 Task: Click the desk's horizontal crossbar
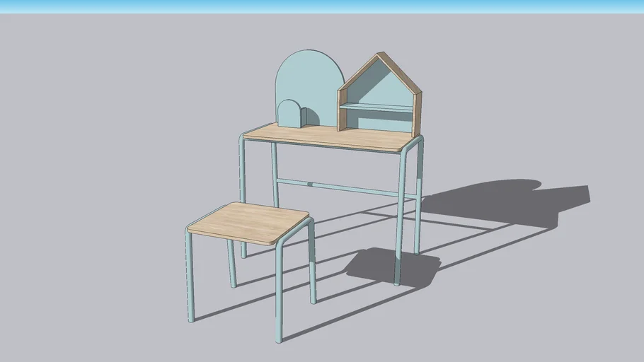(340, 187)
